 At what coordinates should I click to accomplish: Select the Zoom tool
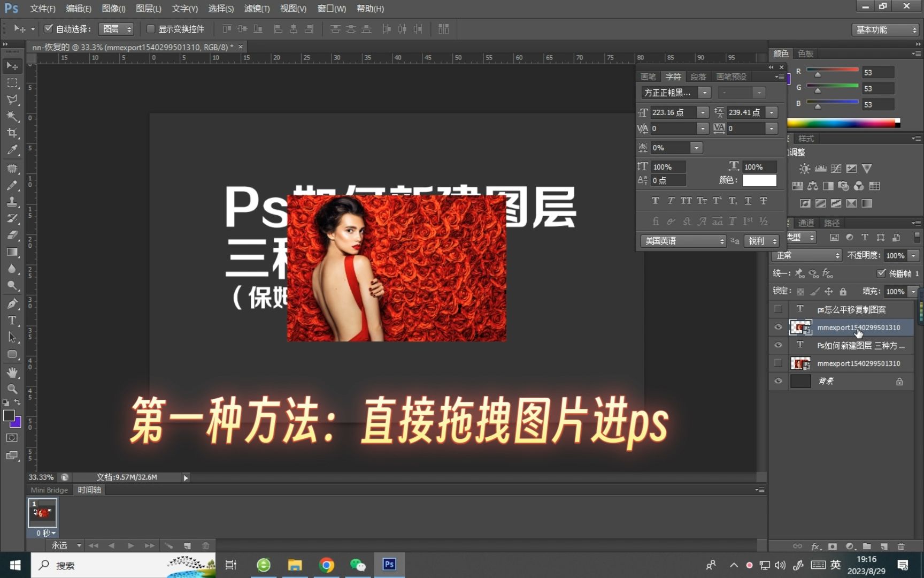coord(12,389)
